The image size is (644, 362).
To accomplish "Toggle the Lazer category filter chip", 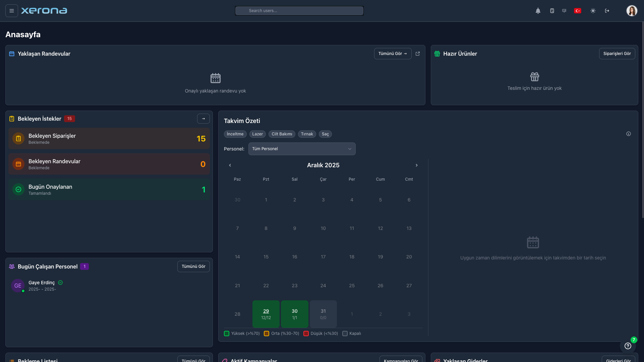I will (257, 134).
